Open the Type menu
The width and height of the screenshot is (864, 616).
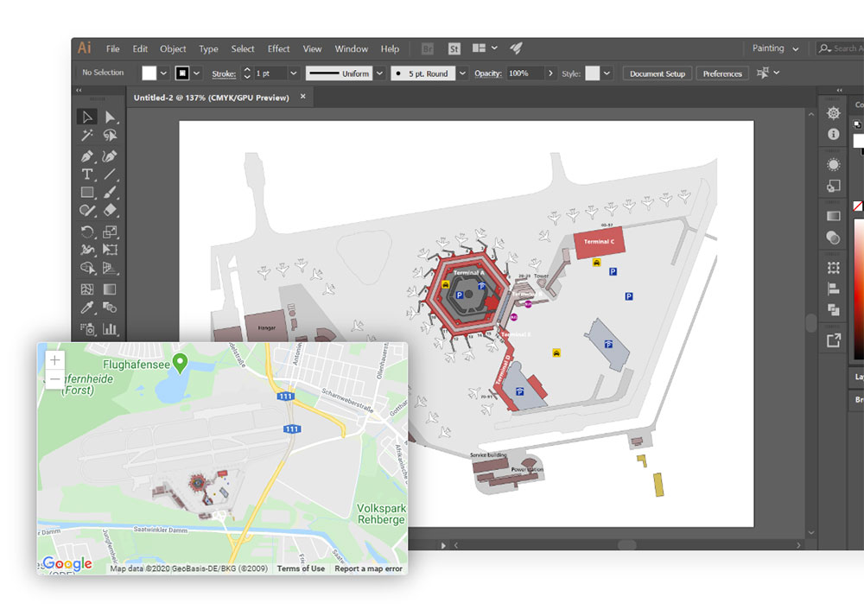click(x=208, y=49)
